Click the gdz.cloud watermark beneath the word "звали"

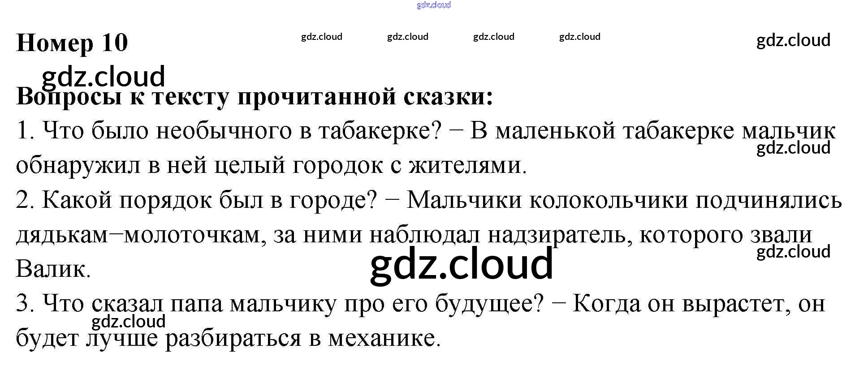pos(793,252)
